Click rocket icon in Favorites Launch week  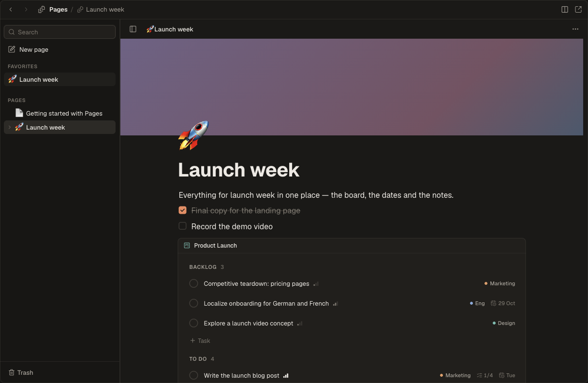[12, 79]
